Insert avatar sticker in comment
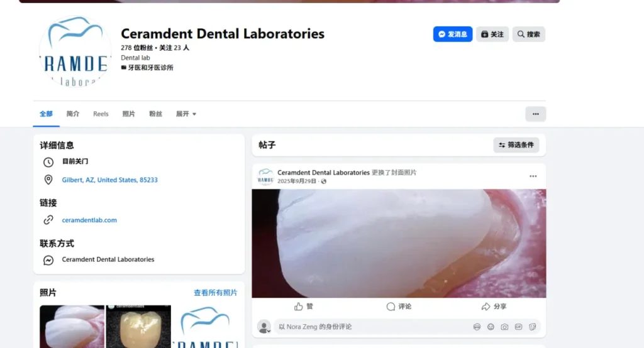 [477, 327]
